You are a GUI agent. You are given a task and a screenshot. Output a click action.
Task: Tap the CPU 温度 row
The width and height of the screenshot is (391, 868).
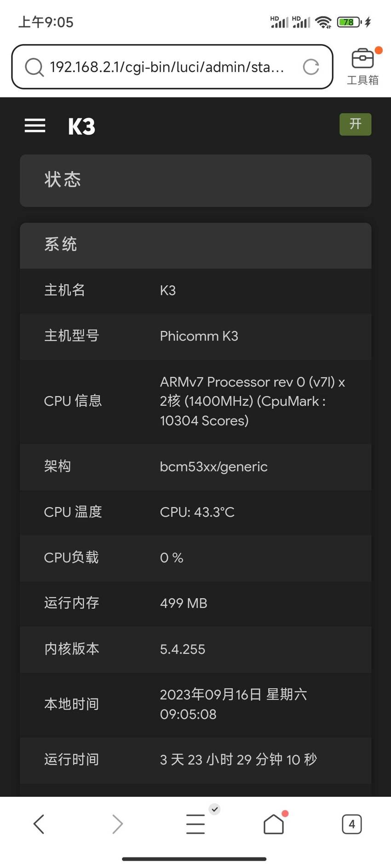(x=195, y=512)
